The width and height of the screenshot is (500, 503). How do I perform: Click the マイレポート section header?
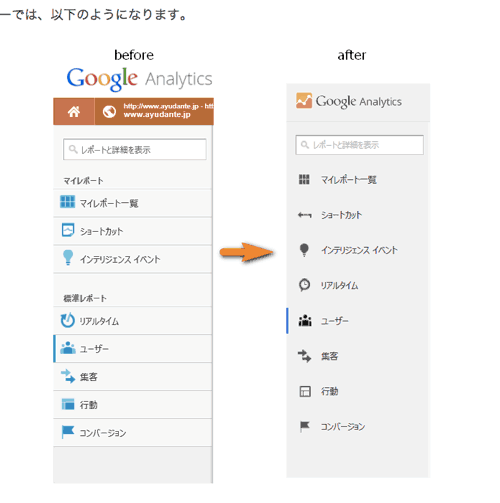coord(83,181)
